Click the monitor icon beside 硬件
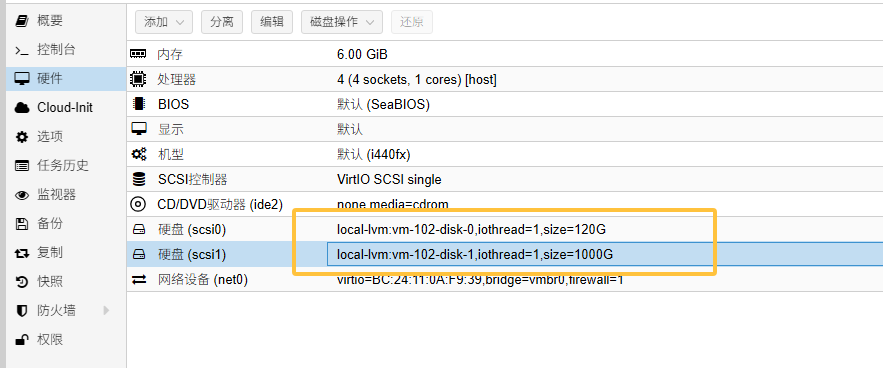Screen dimensions: 883x368 [x=21, y=79]
